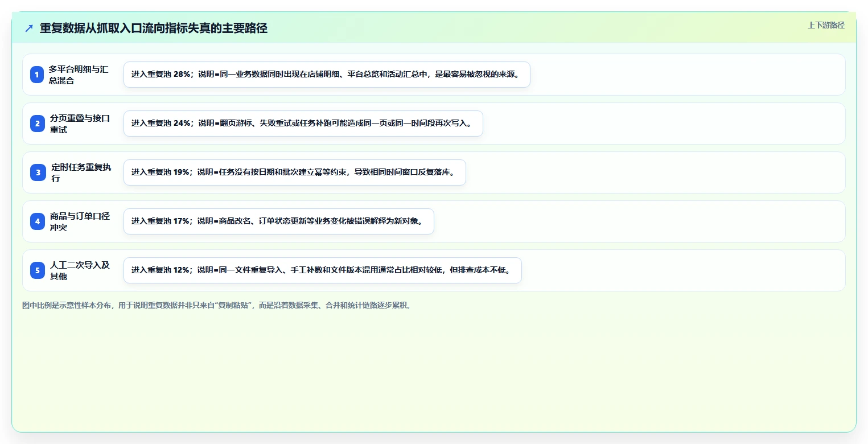Viewport: 868px width, 444px height.
Task: Select the 定时任务重复执行 label
Action: [x=81, y=172]
